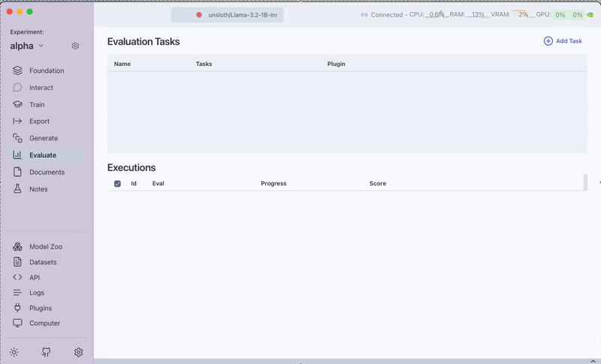Screen dimensions: 601x364
Task: Show the API section
Action: (x=34, y=277)
